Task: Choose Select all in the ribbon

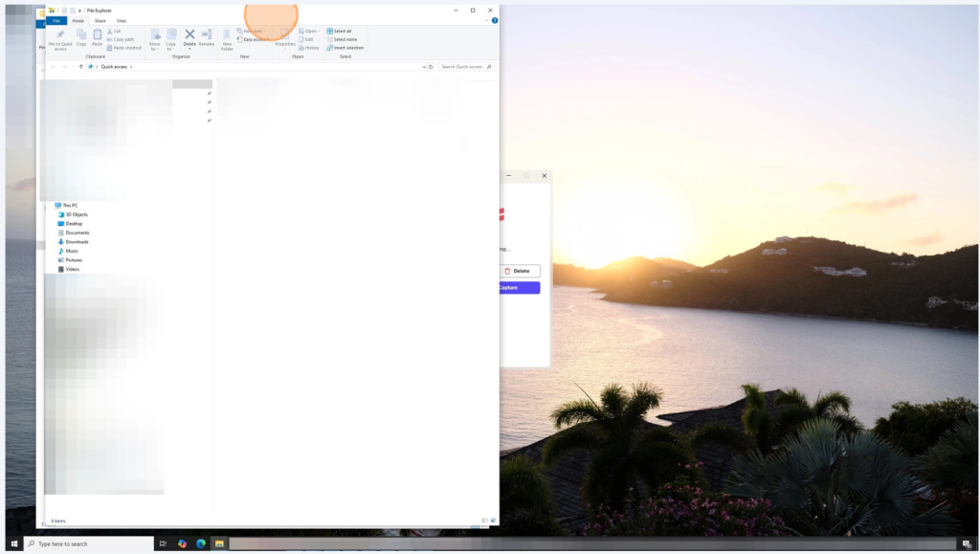Action: point(340,31)
